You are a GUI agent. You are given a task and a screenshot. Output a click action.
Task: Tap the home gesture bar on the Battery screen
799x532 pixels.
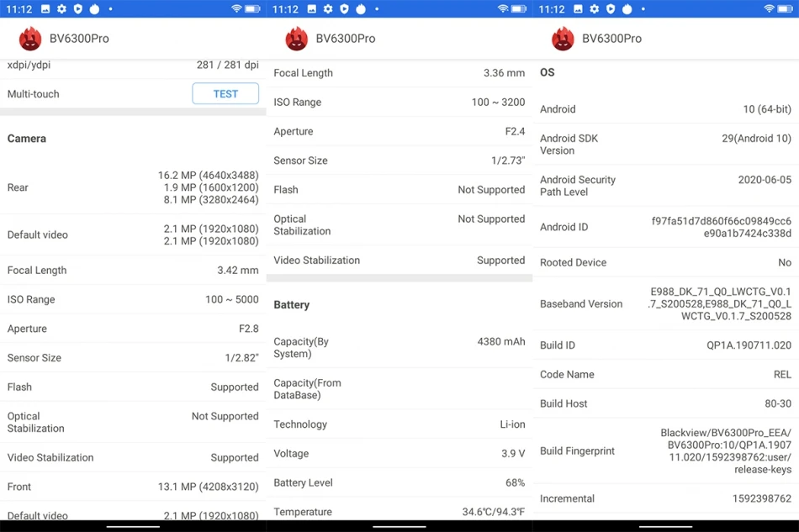click(x=399, y=526)
